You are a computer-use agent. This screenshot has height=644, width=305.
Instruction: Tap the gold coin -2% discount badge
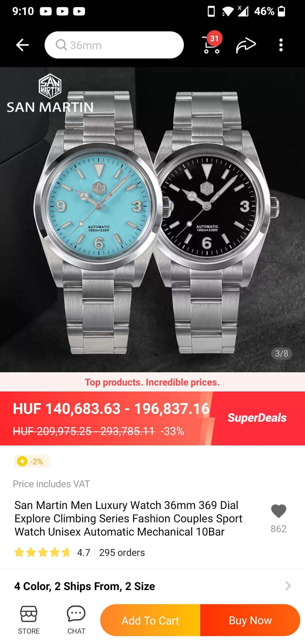(x=32, y=461)
